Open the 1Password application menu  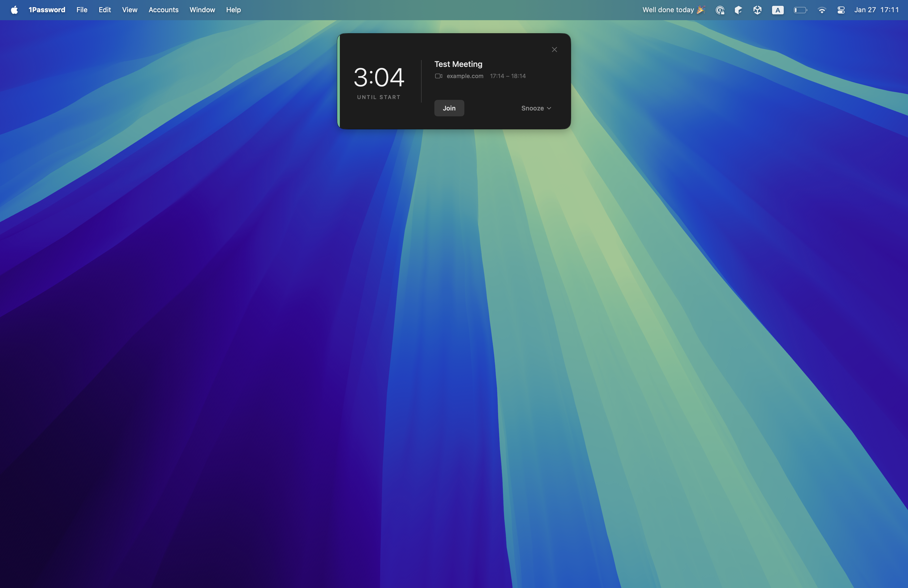tap(47, 10)
